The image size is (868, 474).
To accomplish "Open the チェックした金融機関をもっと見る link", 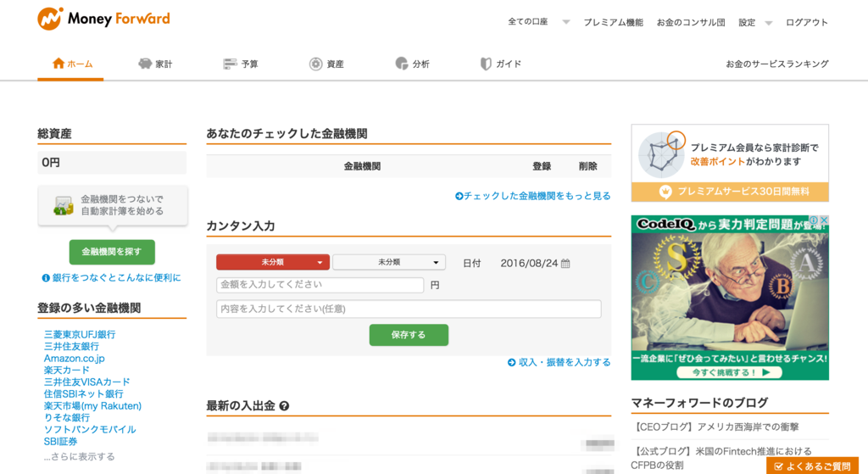I will tap(532, 196).
